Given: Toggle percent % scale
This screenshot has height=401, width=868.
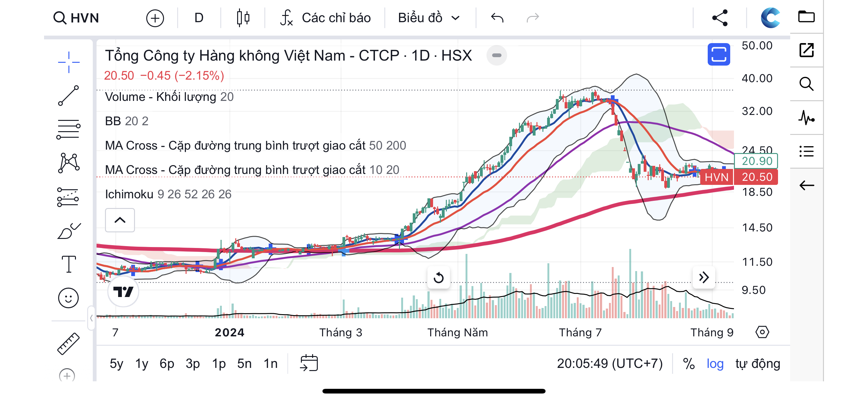Looking at the screenshot, I should coord(688,363).
